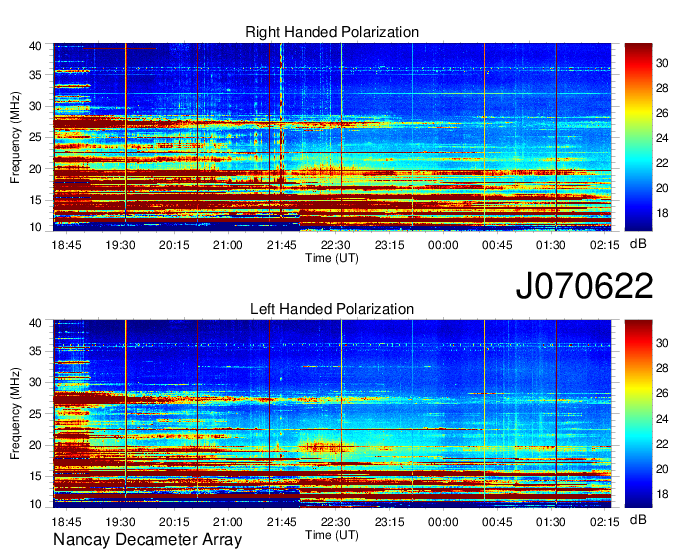Click the "01:30" time tick under the Right Handed plot
This screenshot has height=552, width=680.
coord(551,245)
